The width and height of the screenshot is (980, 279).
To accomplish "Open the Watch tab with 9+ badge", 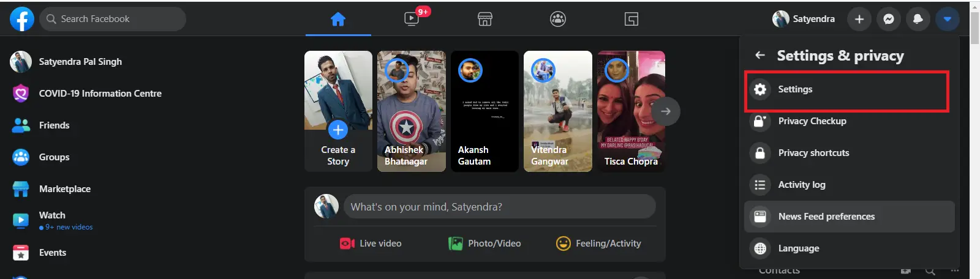I will coord(412,19).
